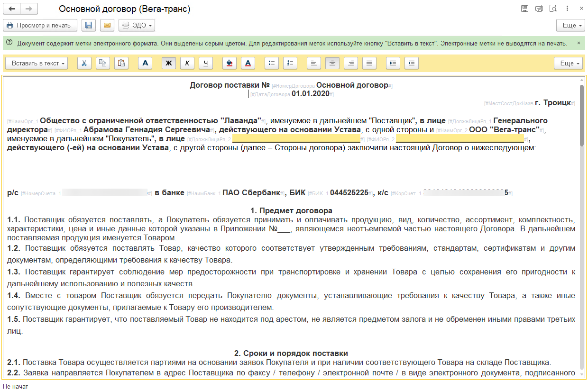Click the empty ФИОРп_2 yellow field
The width and height of the screenshot is (588, 391).
click(x=460, y=139)
